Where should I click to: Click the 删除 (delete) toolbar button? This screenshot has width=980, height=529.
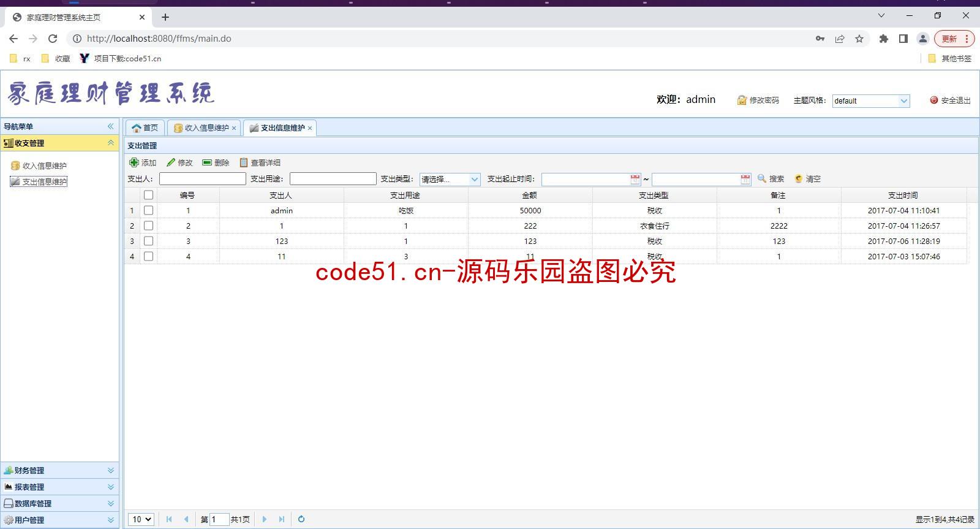pos(216,162)
